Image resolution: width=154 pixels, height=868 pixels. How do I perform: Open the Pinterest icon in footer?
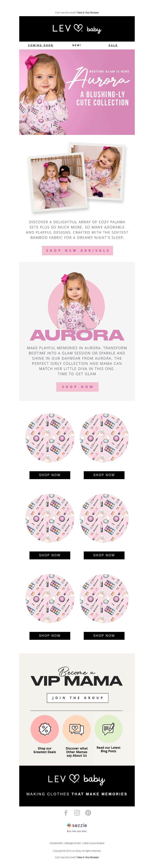88,812
